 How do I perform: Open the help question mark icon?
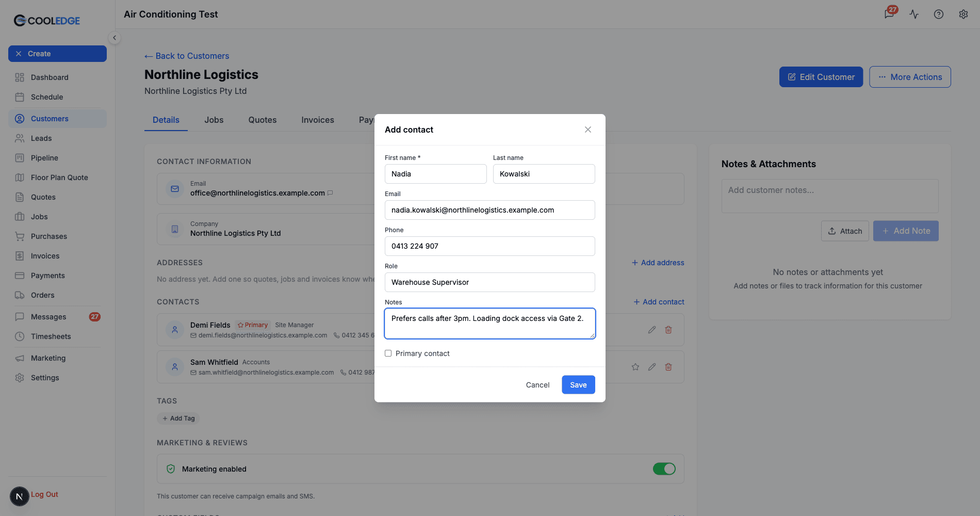[x=939, y=14]
